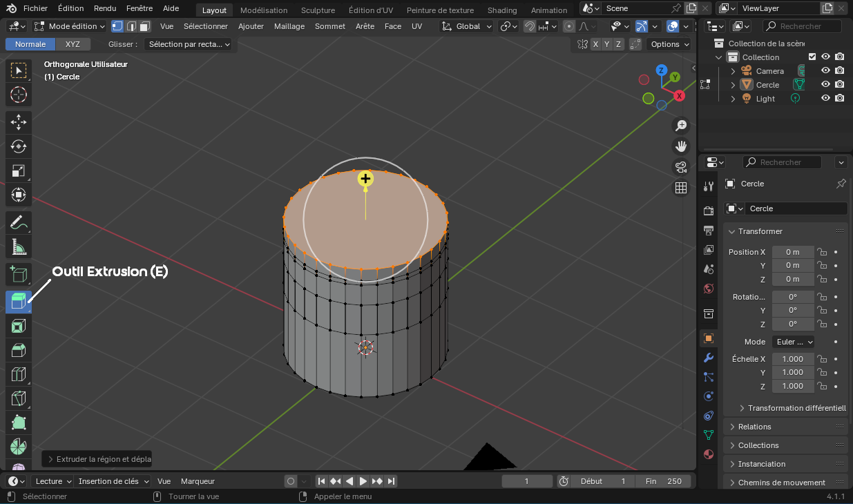Image resolution: width=853 pixels, height=504 pixels.
Task: Select the Loop Cut tool
Action: 19,374
